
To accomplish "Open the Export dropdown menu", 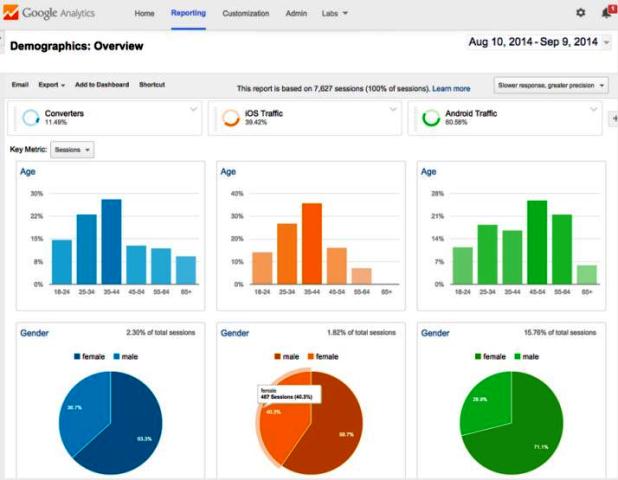I will [52, 85].
